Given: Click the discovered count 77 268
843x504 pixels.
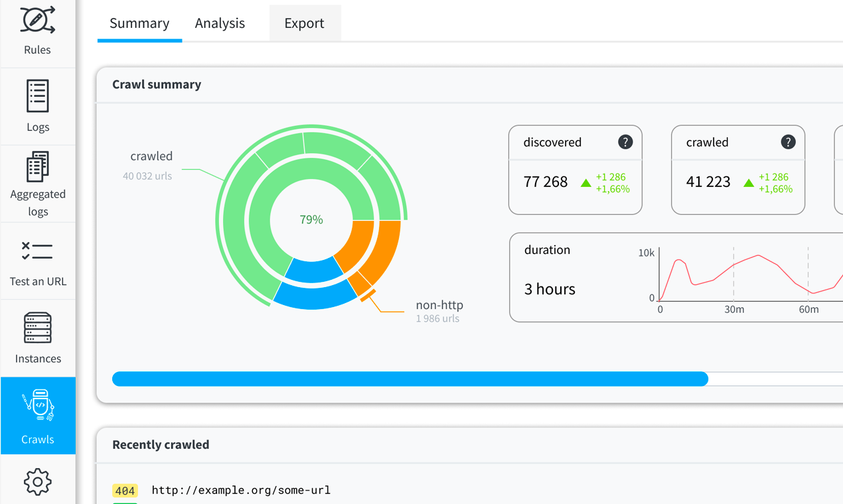Looking at the screenshot, I should [545, 182].
